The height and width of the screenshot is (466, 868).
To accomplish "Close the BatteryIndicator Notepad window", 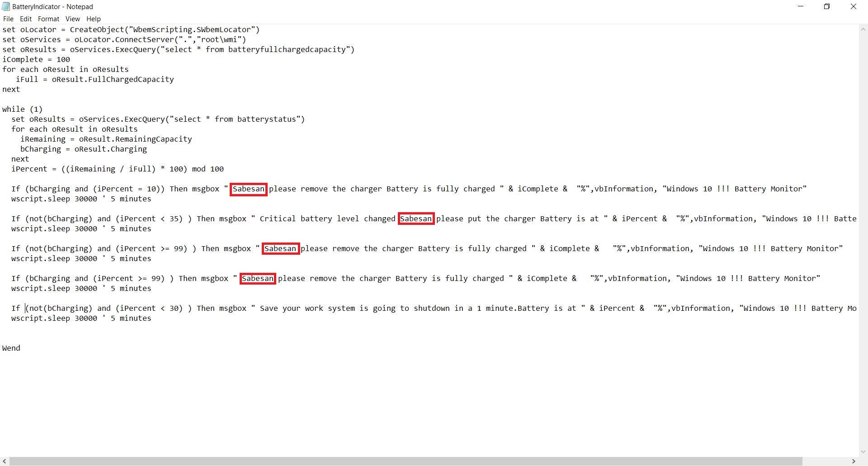I will coord(854,7).
